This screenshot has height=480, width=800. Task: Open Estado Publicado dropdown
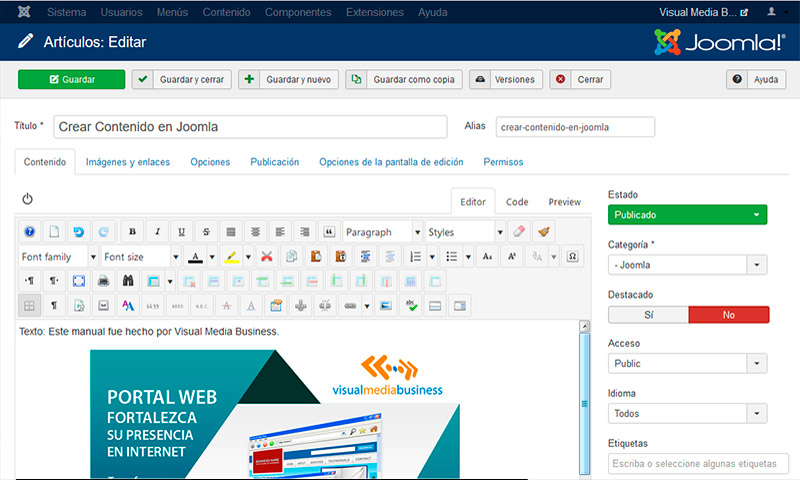[x=687, y=215]
